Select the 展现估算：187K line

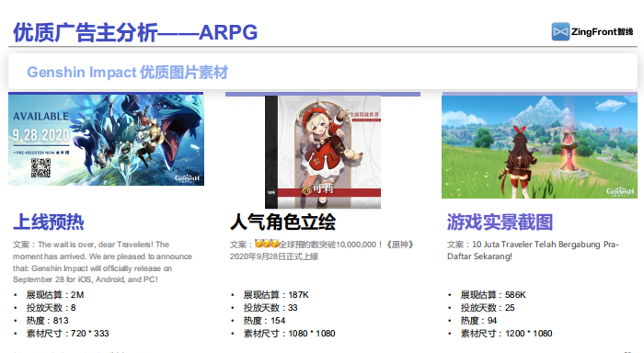tap(276, 295)
